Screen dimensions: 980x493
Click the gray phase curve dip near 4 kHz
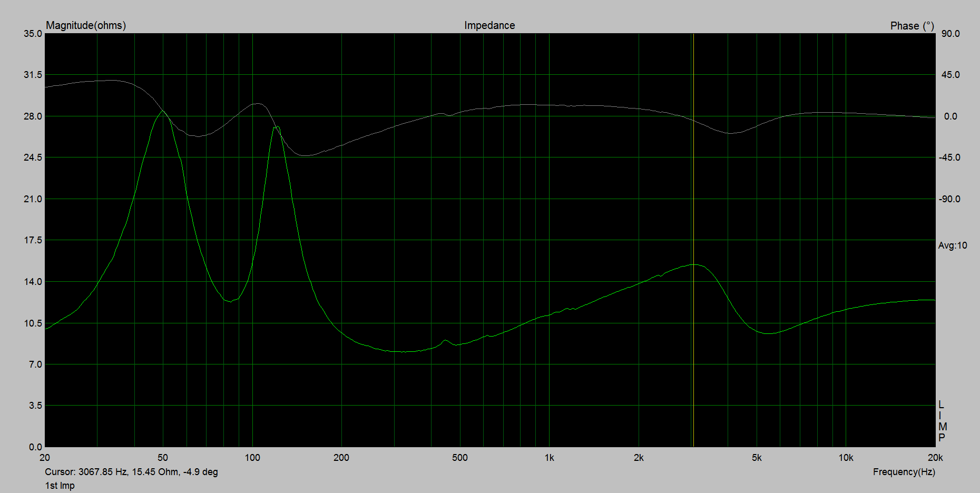click(x=731, y=133)
